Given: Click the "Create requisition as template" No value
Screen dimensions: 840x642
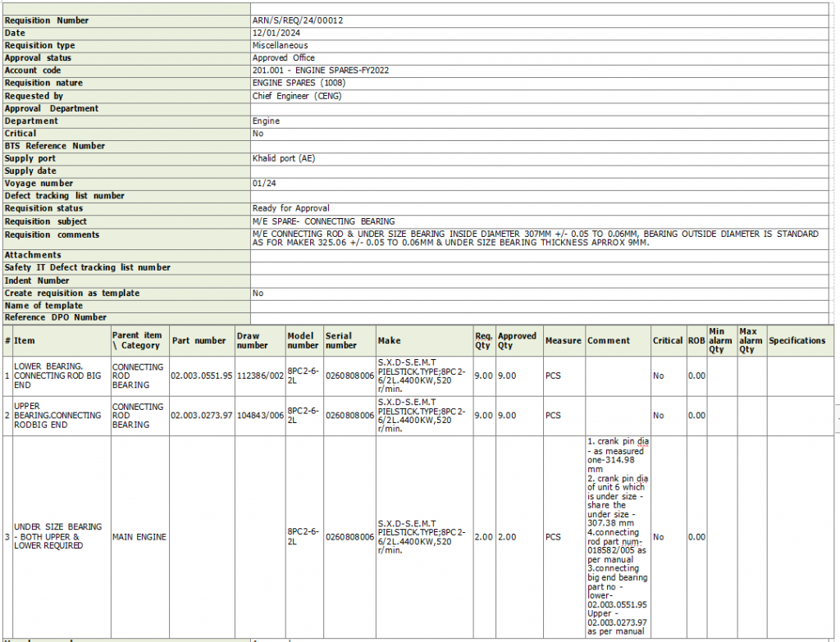Looking at the screenshot, I should coord(258,293).
